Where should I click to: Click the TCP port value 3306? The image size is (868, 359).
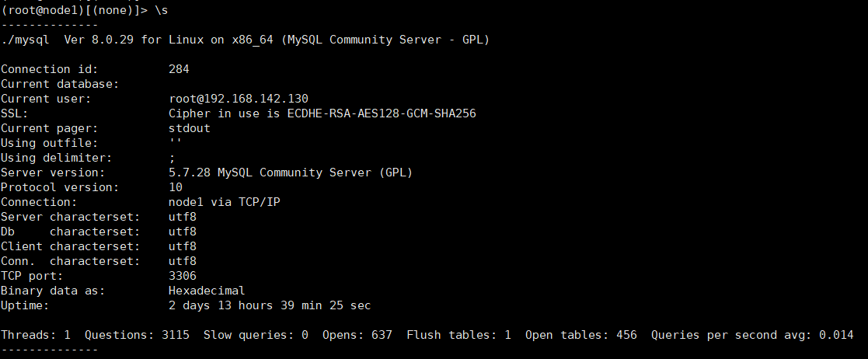182,276
